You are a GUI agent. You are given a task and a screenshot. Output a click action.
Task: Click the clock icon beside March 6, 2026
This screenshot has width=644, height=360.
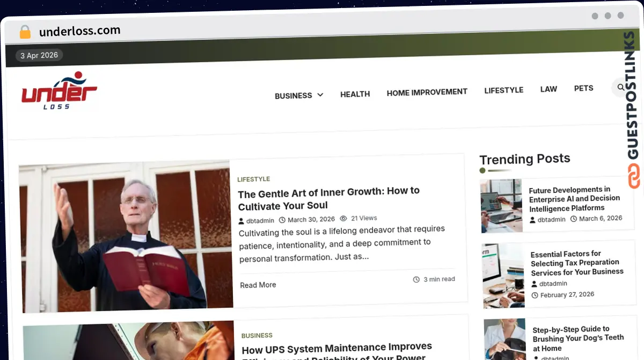(x=573, y=219)
